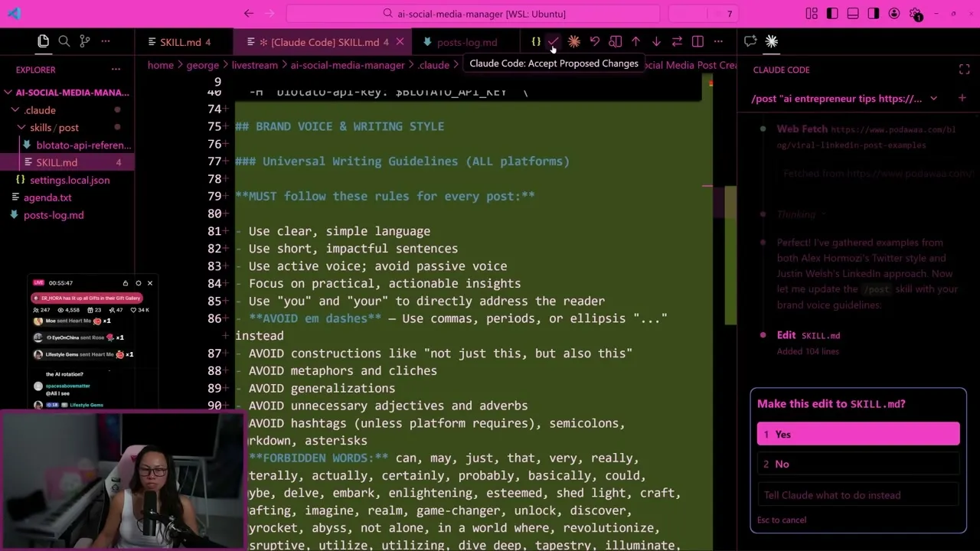980x551 pixels.
Task: Click '.claude' breadcrumb segment
Action: [433, 65]
